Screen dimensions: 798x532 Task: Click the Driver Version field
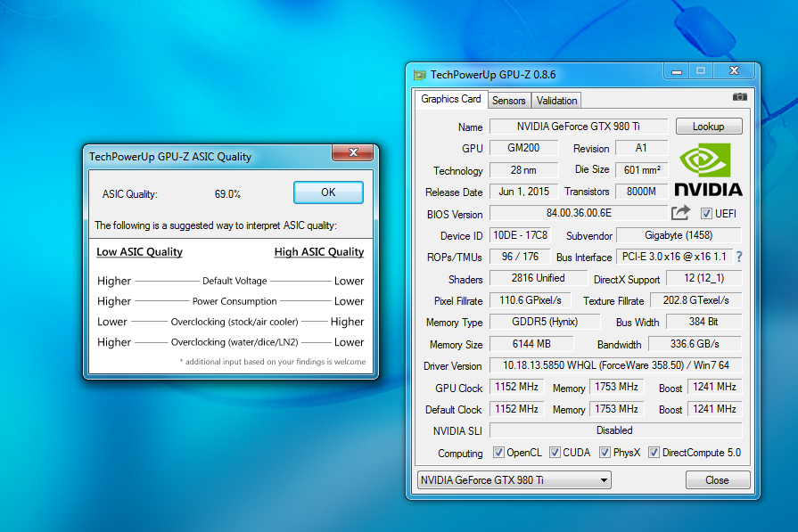pyautogui.click(x=616, y=365)
